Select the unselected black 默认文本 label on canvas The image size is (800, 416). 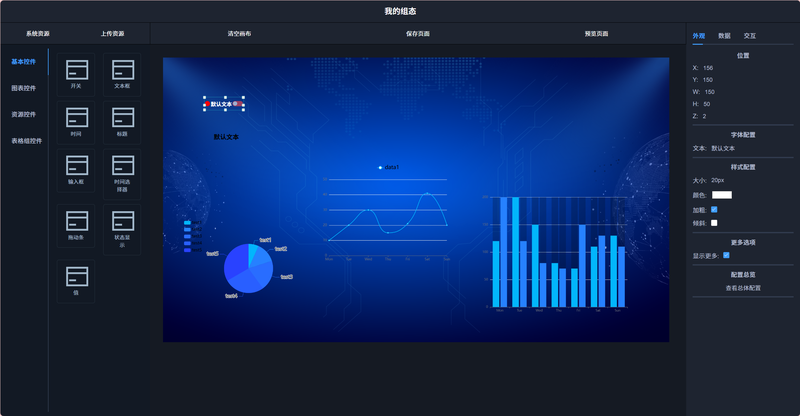click(226, 137)
